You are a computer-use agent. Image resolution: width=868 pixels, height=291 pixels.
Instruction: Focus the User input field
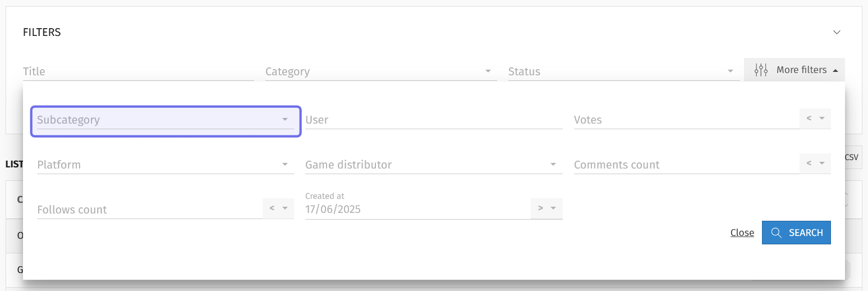click(x=434, y=120)
